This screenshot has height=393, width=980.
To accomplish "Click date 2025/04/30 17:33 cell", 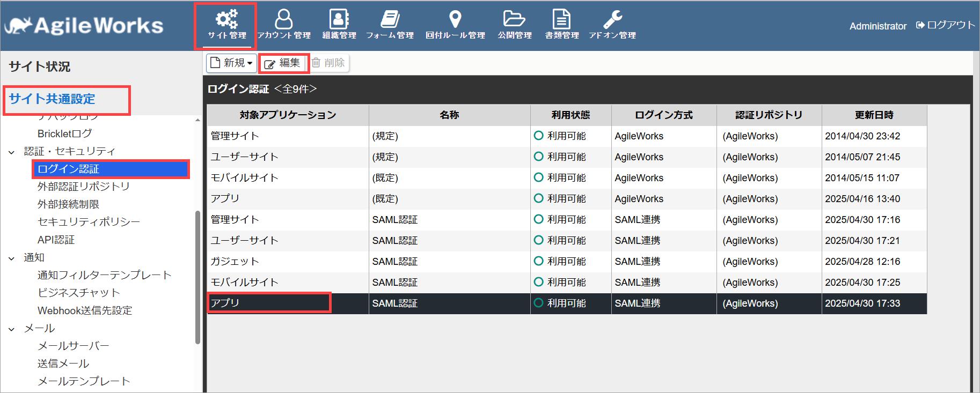I will (874, 303).
